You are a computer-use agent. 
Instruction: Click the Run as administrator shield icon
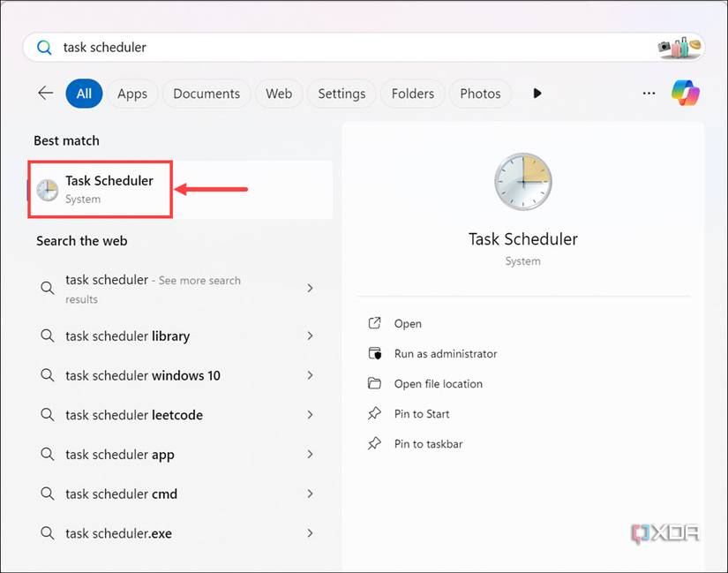375,353
